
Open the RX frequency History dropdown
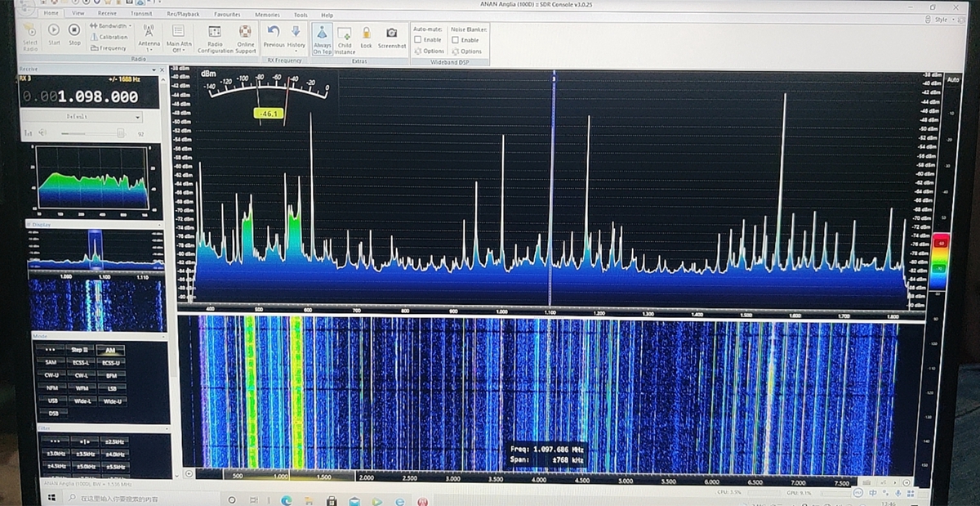click(296, 39)
